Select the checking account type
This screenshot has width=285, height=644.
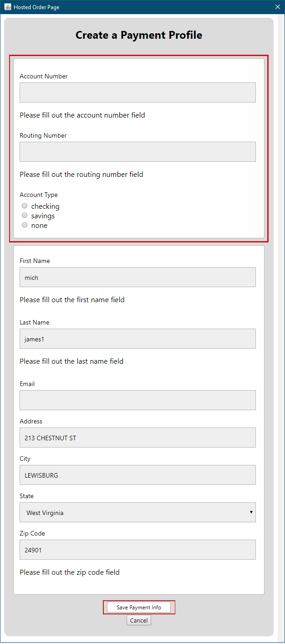25,206
